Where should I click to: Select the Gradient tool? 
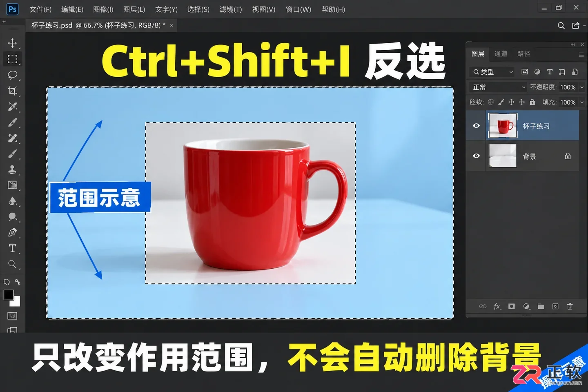coord(12,185)
